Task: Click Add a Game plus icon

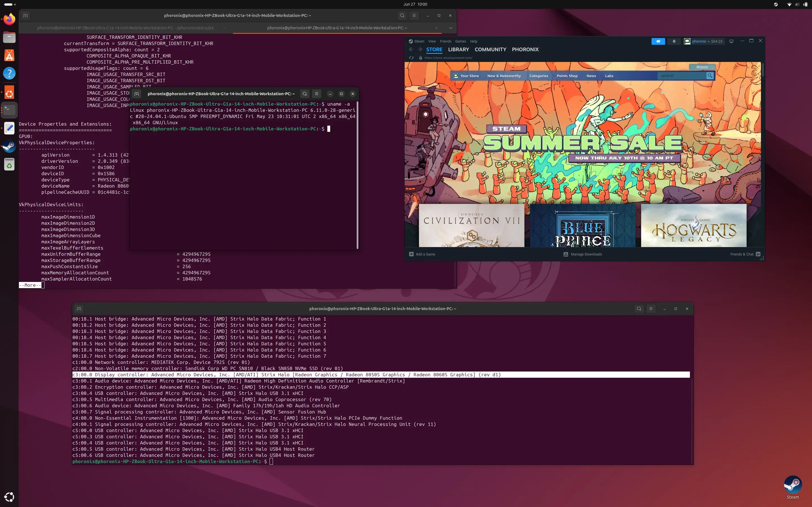Action: tap(411, 254)
